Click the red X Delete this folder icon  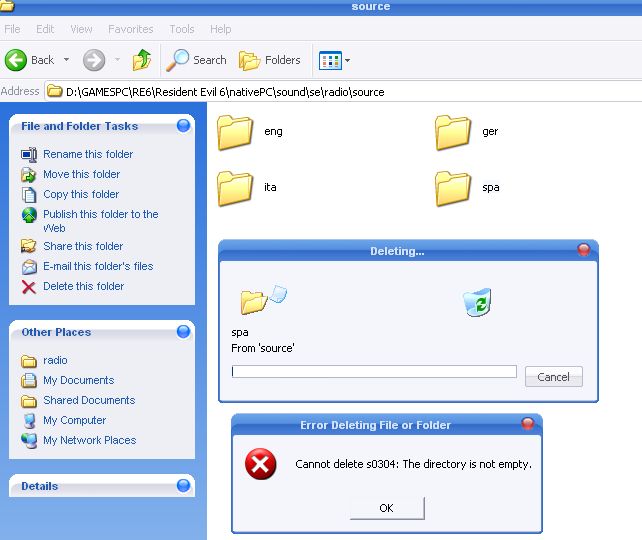click(29, 287)
